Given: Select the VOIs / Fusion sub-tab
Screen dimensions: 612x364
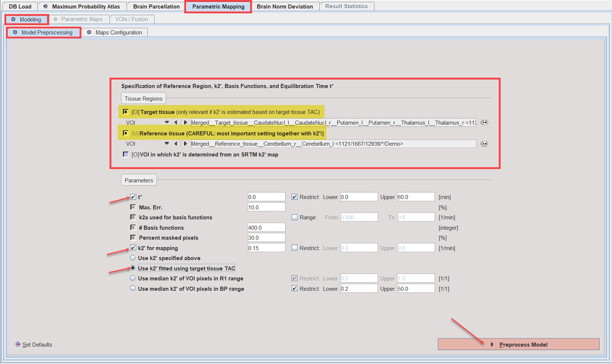Looking at the screenshot, I should tap(132, 19).
